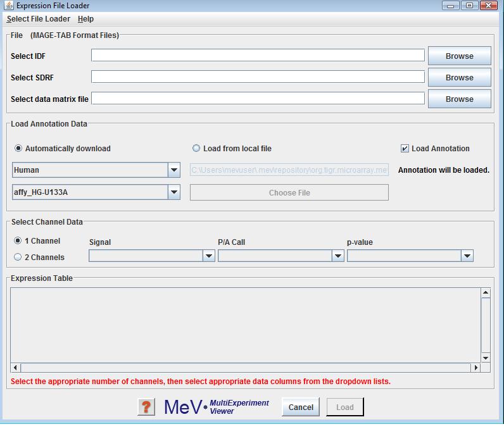
Task: Click Expression Table scroll down arrow
Action: point(486,358)
